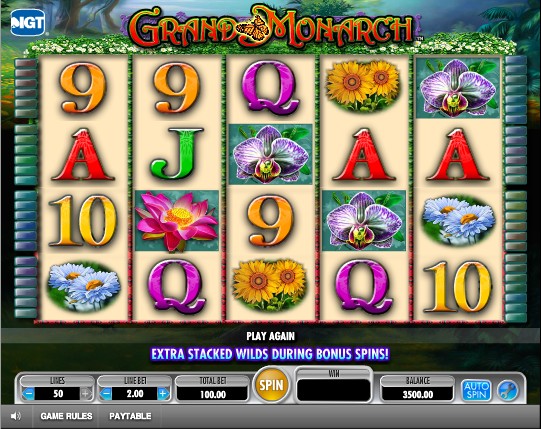
Task: Open the Game Rules tab
Action: point(66,416)
